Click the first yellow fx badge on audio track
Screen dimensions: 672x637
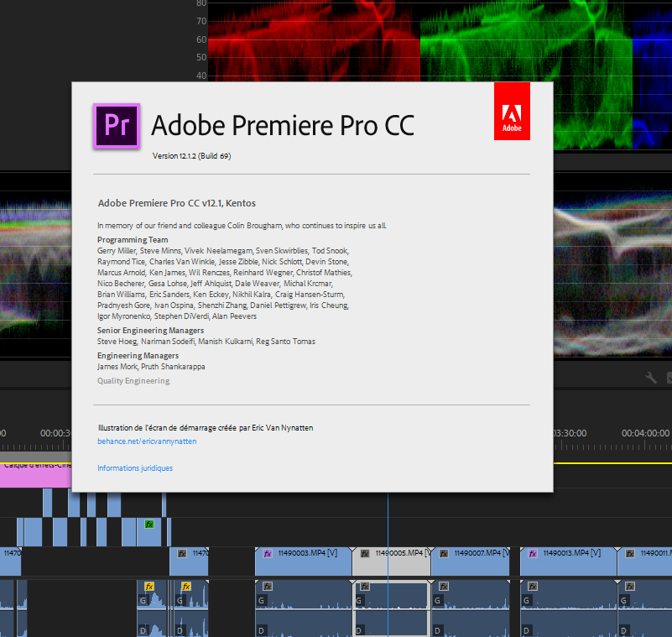point(149,587)
